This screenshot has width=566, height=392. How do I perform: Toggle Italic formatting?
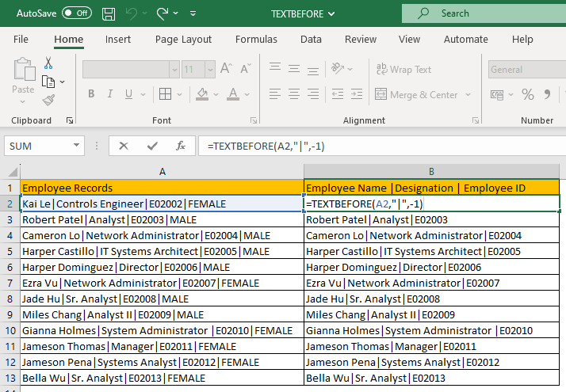109,94
